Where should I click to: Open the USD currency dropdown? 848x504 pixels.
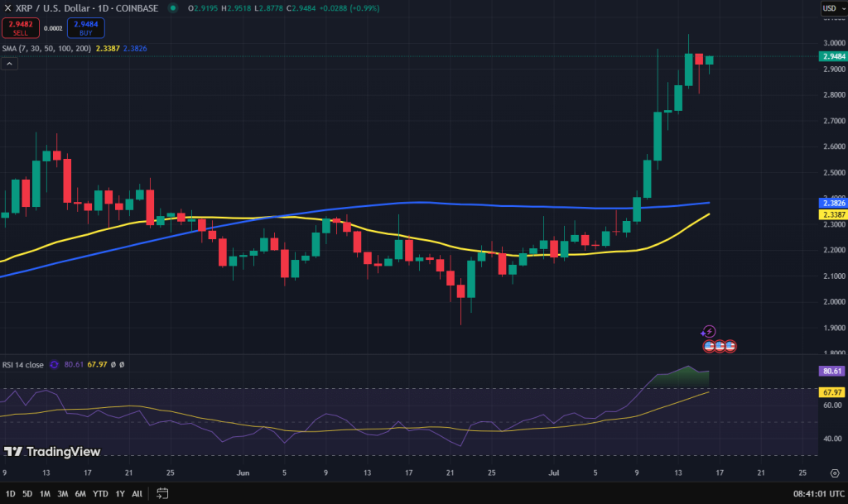coord(833,8)
